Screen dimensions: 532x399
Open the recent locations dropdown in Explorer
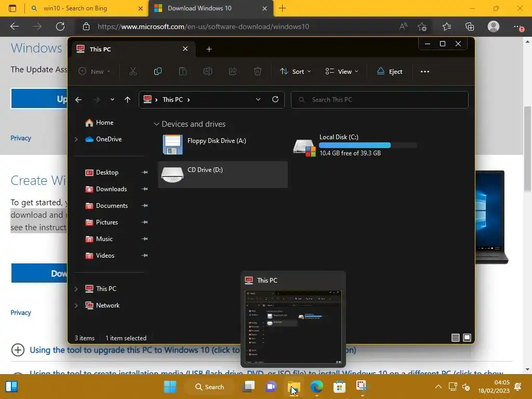point(112,100)
